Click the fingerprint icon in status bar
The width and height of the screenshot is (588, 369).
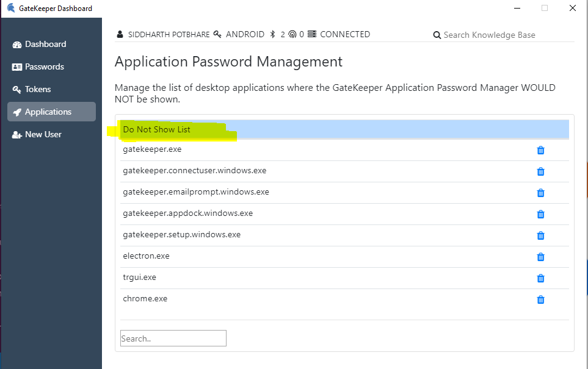292,35
